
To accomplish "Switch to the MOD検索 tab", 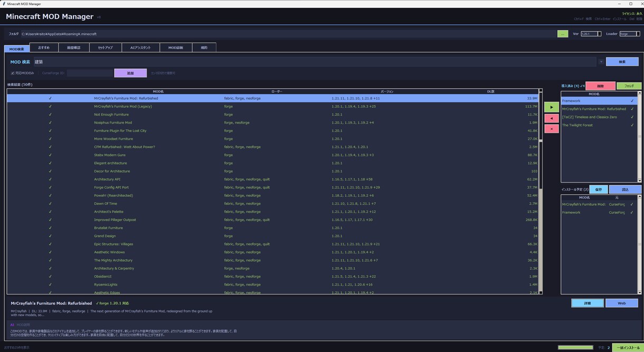I will click(x=17, y=49).
